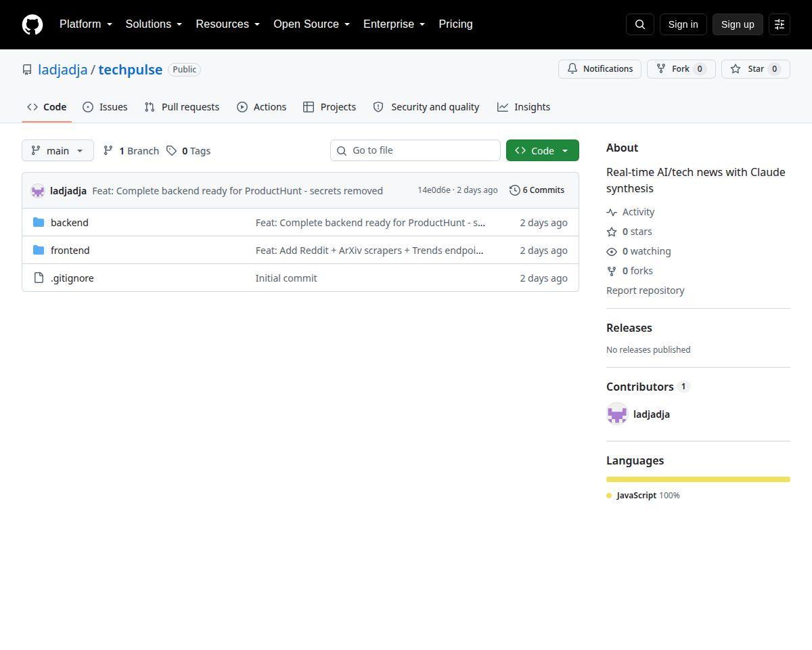Switch to the Actions tab

click(261, 107)
